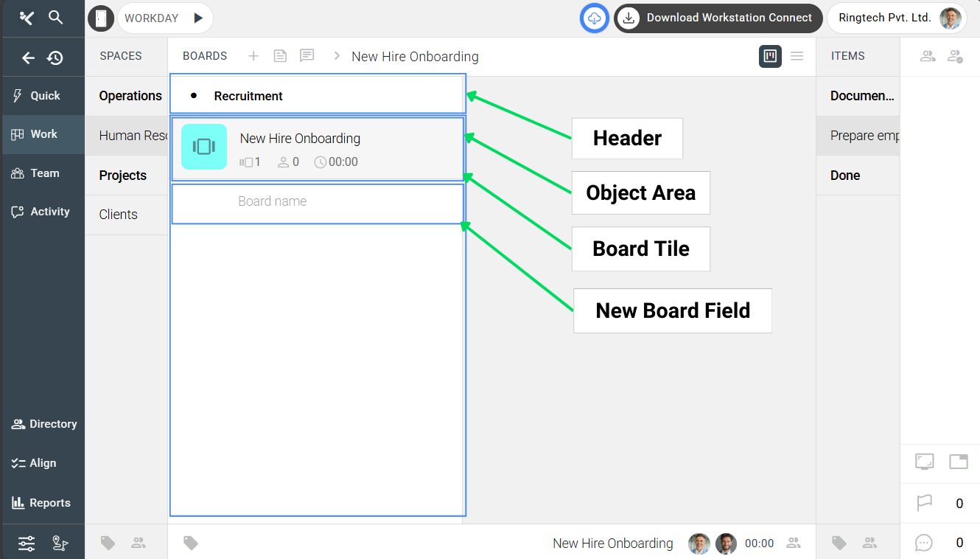Switch to list view layout
The image size is (980, 559).
pyautogui.click(x=797, y=56)
